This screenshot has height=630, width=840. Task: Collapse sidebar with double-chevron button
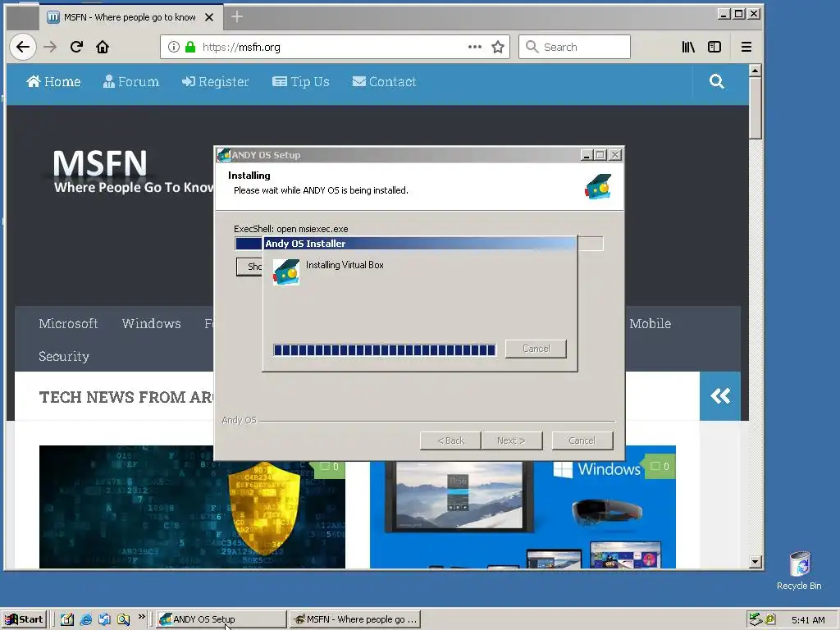pos(720,396)
